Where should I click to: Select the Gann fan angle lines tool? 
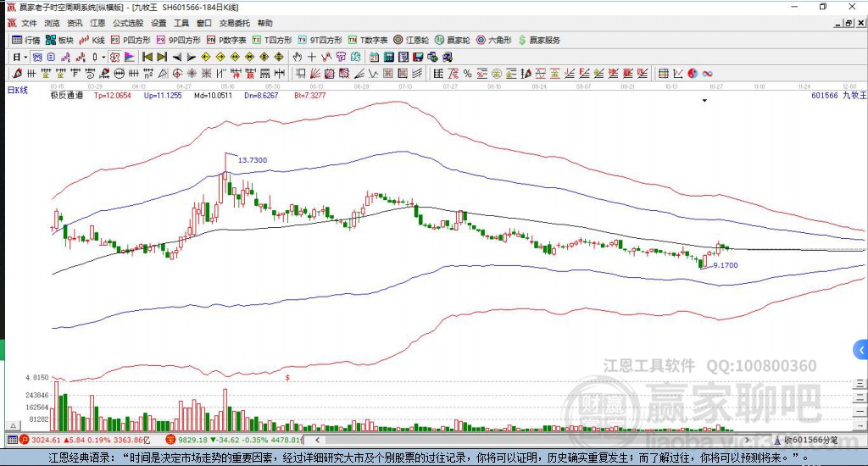(x=315, y=74)
